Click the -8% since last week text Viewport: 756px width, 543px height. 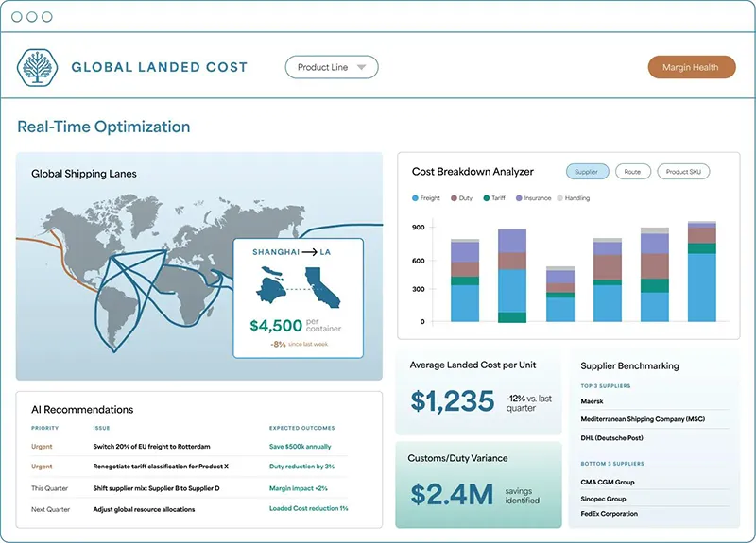299,344
